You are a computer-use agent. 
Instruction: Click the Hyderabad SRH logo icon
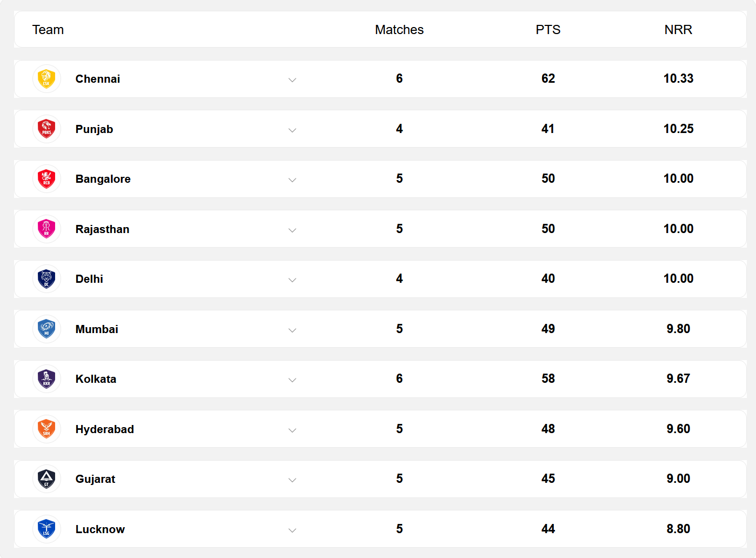point(46,429)
